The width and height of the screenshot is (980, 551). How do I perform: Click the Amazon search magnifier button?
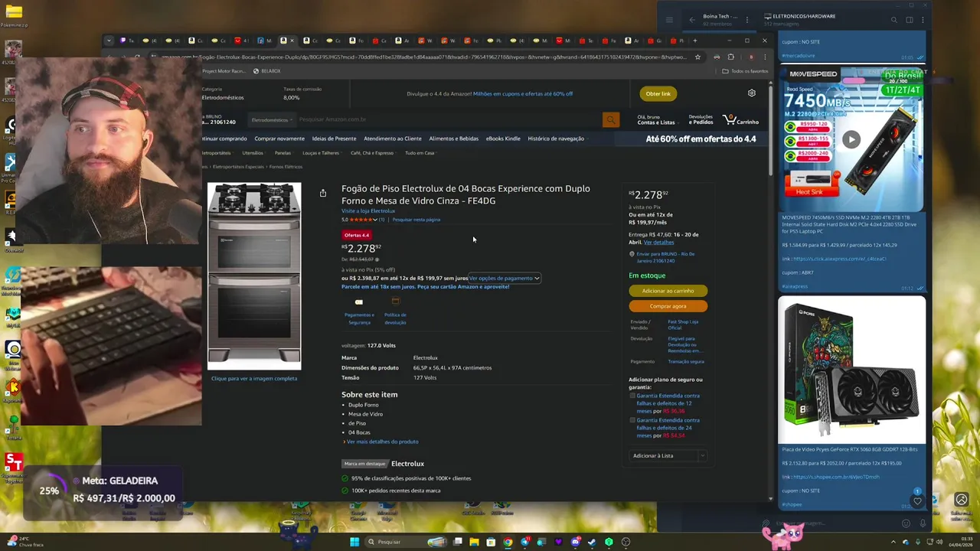click(x=610, y=119)
